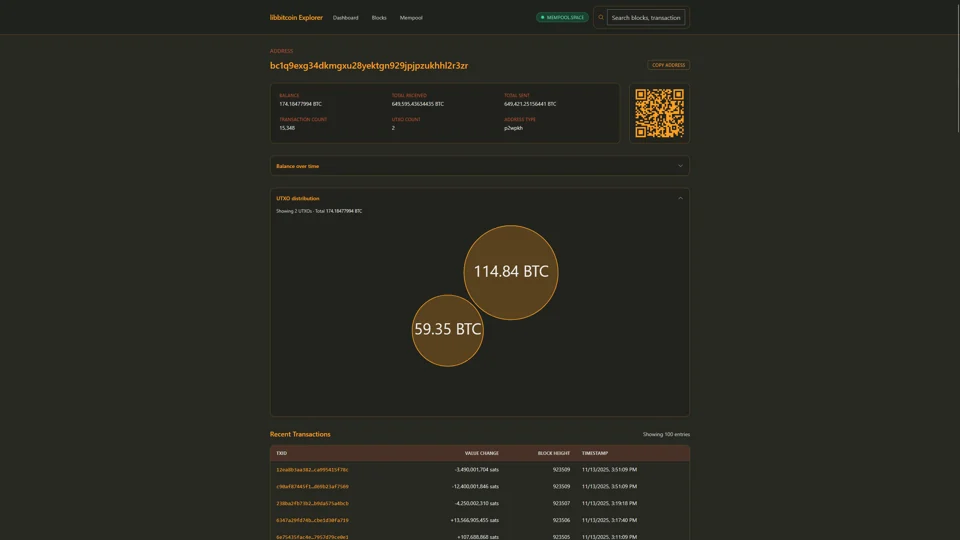
Task: Go to libbitcoin Explorer home link
Action: pyautogui.click(x=296, y=18)
